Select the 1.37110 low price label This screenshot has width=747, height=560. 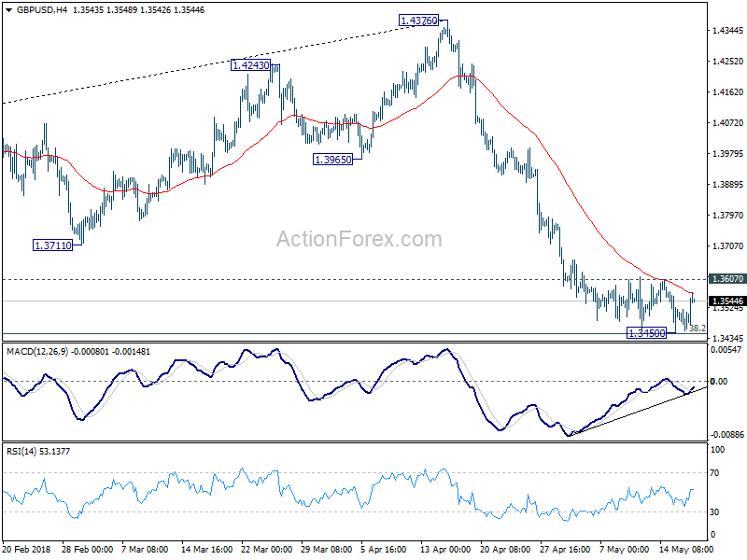[52, 245]
